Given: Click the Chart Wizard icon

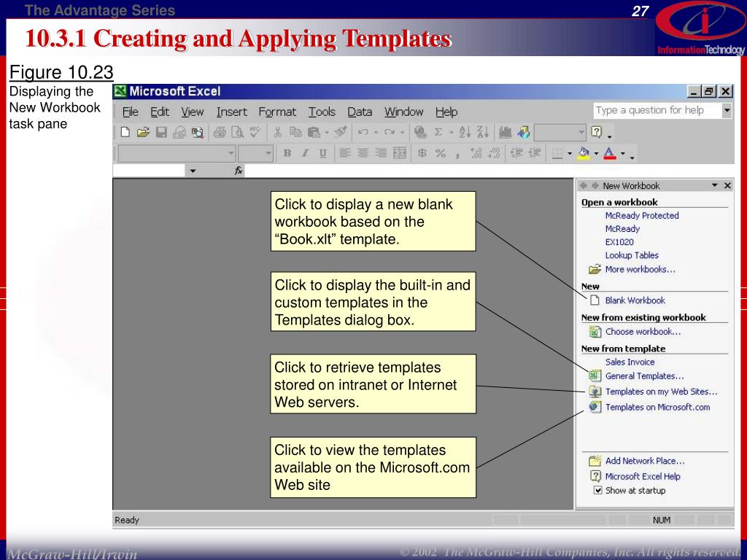Looking at the screenshot, I should point(505,132).
